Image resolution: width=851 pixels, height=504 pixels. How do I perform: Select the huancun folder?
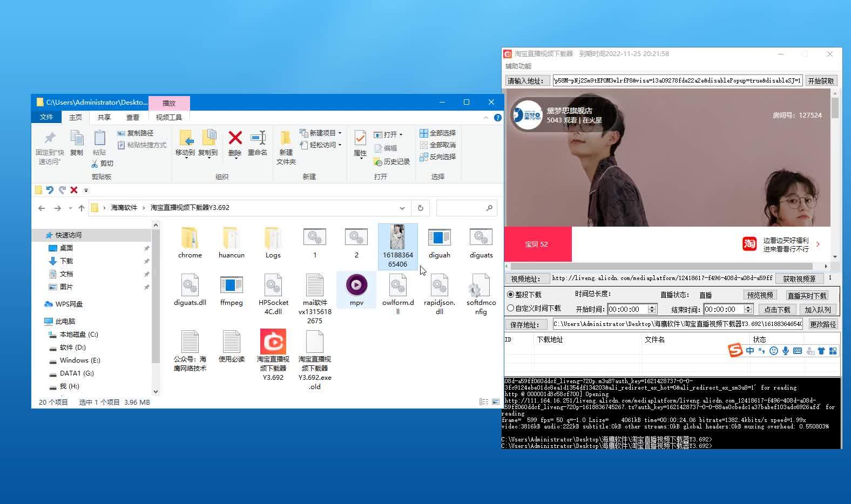(232, 243)
